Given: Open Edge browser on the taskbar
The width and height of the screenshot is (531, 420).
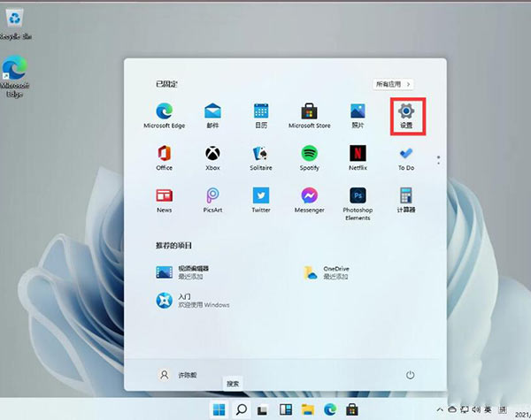Looking at the screenshot, I should 330,410.
